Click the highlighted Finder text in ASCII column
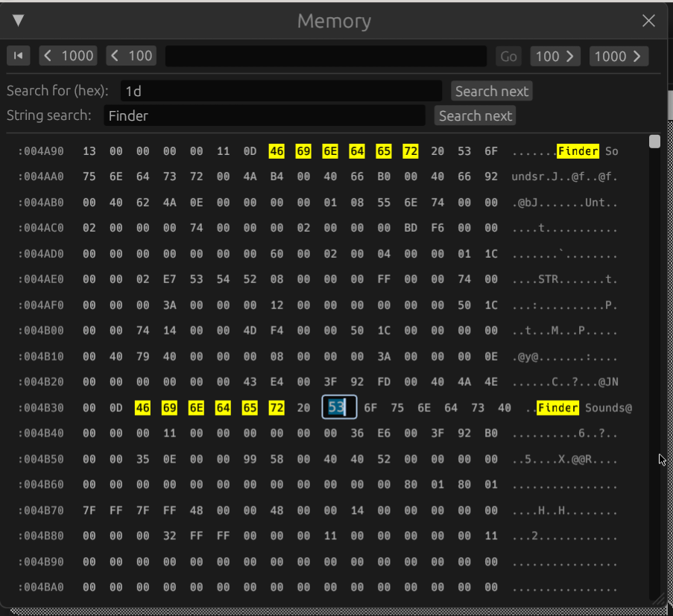 tap(578, 150)
